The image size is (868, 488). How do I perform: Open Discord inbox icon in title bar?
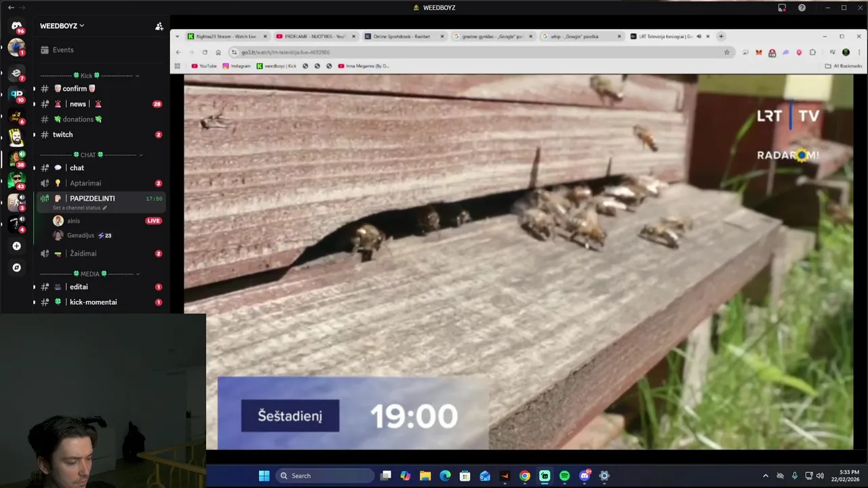782,7
